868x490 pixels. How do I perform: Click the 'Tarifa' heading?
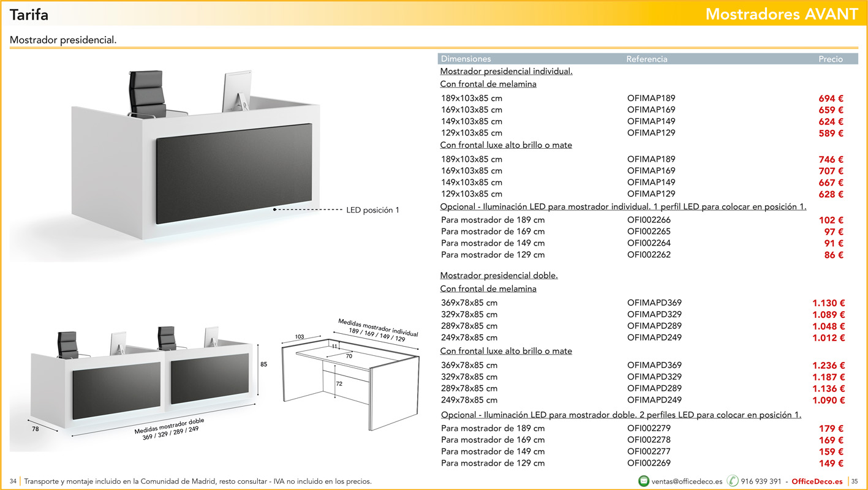pos(29,15)
